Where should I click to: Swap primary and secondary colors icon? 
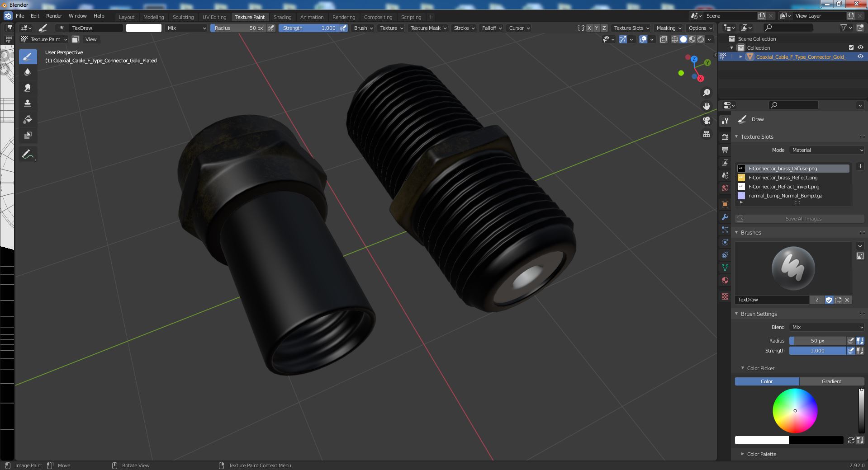[851, 440]
